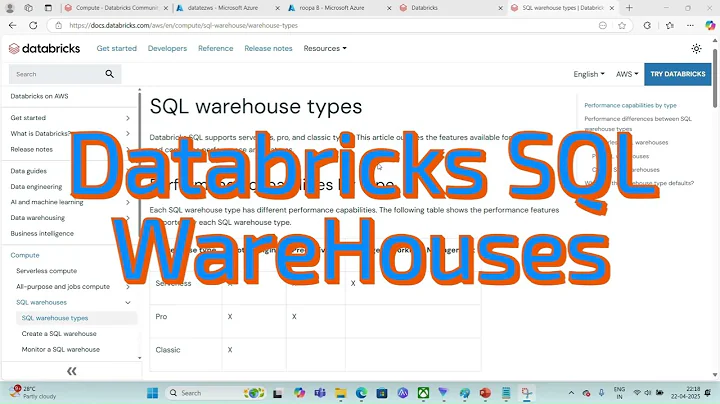The height and width of the screenshot is (404, 720).
Task: Open the browser profile avatar icon
Action: (10, 8)
